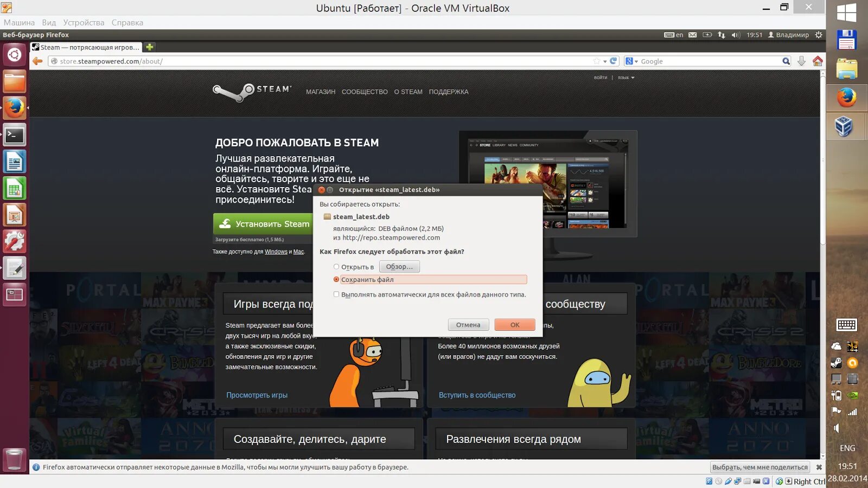The height and width of the screenshot is (488, 868).
Task: Select the Steam browser tab
Action: [x=86, y=47]
